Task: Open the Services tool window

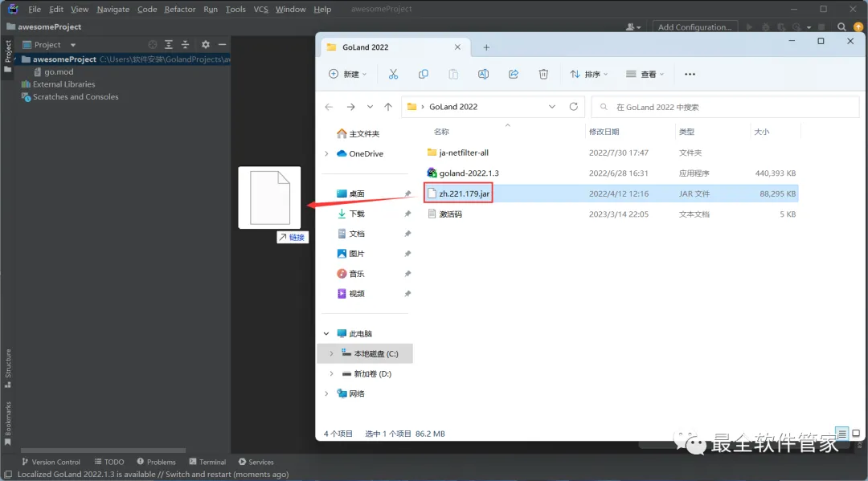Action: click(x=256, y=462)
